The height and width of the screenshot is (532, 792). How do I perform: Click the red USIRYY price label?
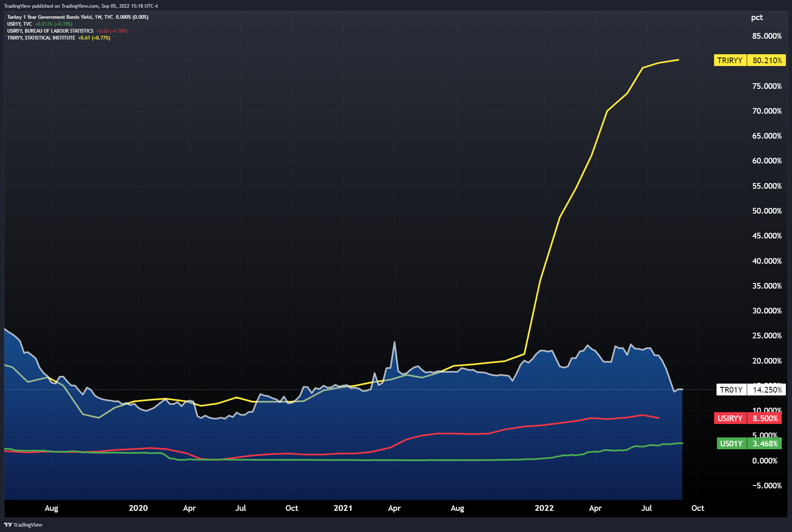[x=730, y=418]
